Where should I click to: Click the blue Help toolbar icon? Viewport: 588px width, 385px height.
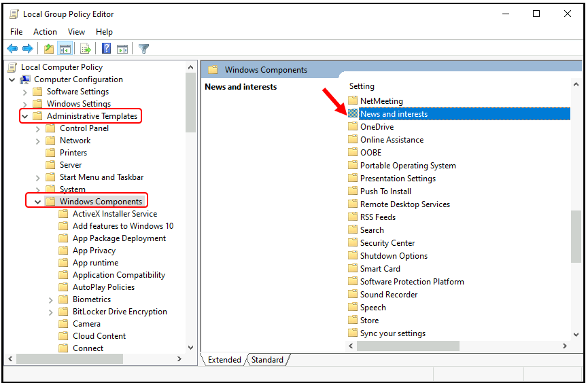[107, 48]
